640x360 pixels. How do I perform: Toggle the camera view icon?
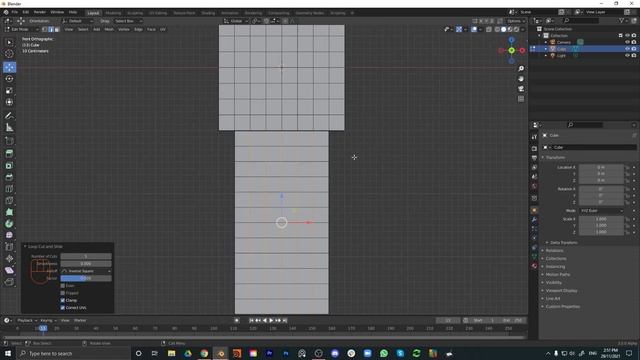(521, 89)
